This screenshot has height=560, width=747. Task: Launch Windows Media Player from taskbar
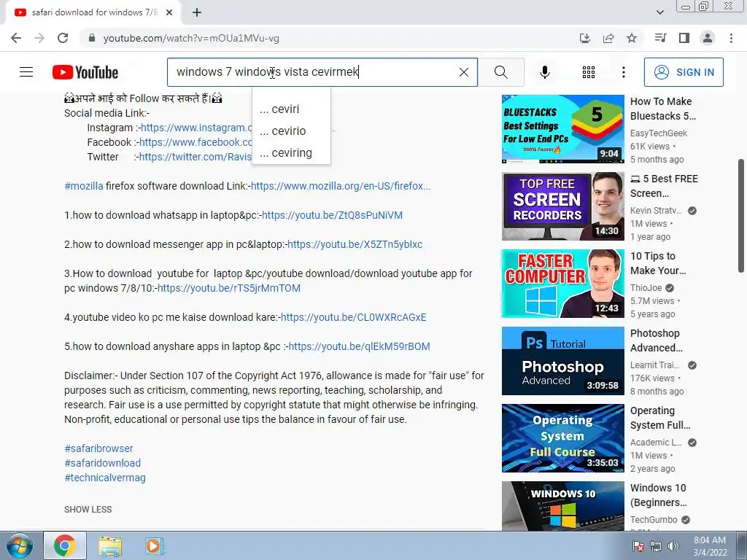(x=154, y=545)
